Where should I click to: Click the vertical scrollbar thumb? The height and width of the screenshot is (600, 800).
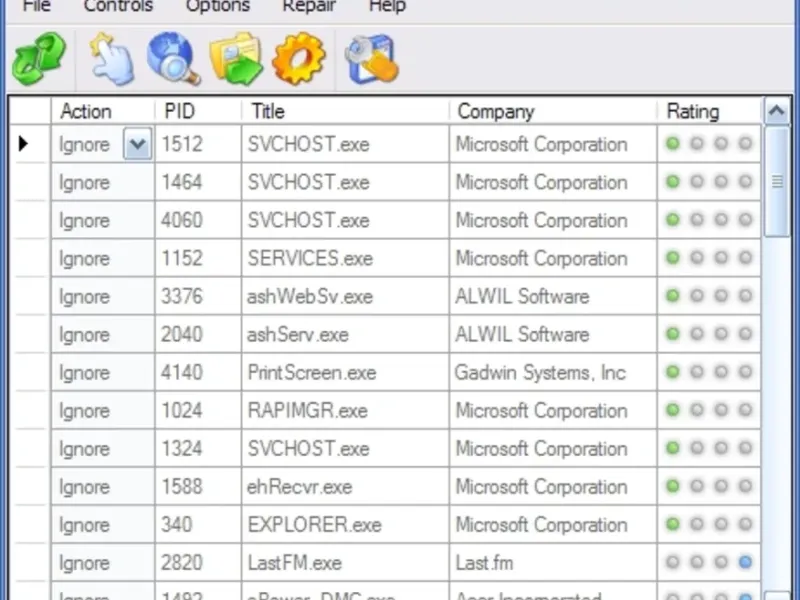click(777, 181)
